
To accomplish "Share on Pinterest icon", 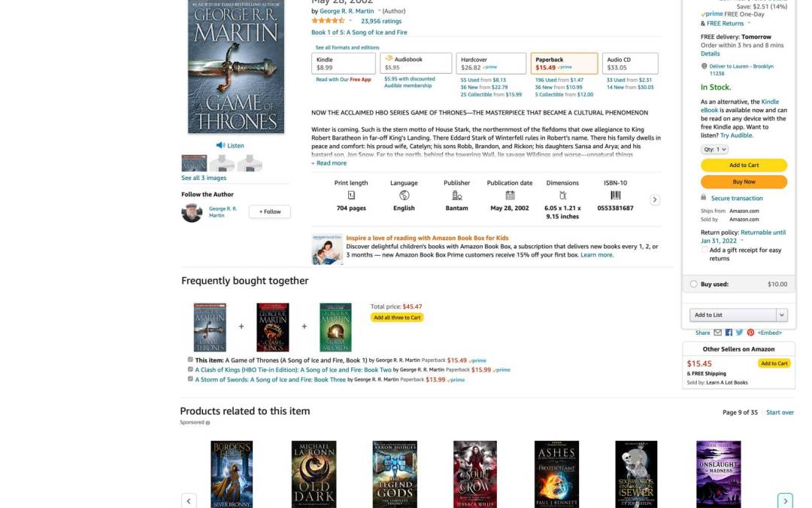I will pos(750,333).
